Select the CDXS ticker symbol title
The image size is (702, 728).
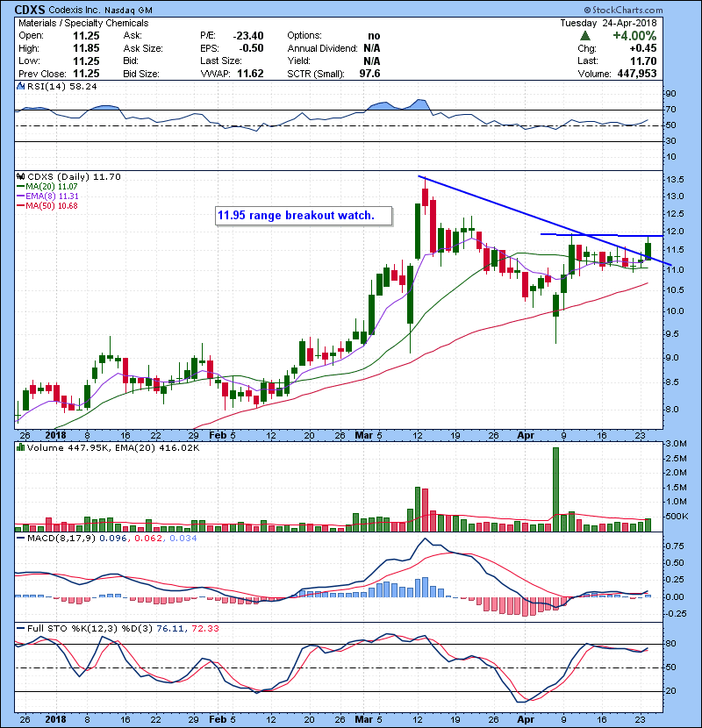pyautogui.click(x=29, y=10)
